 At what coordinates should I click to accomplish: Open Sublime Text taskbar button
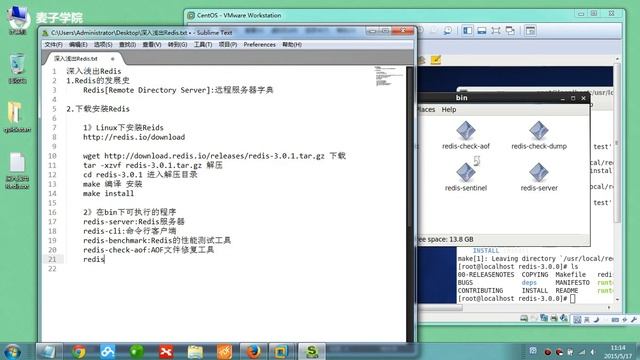click(312, 352)
